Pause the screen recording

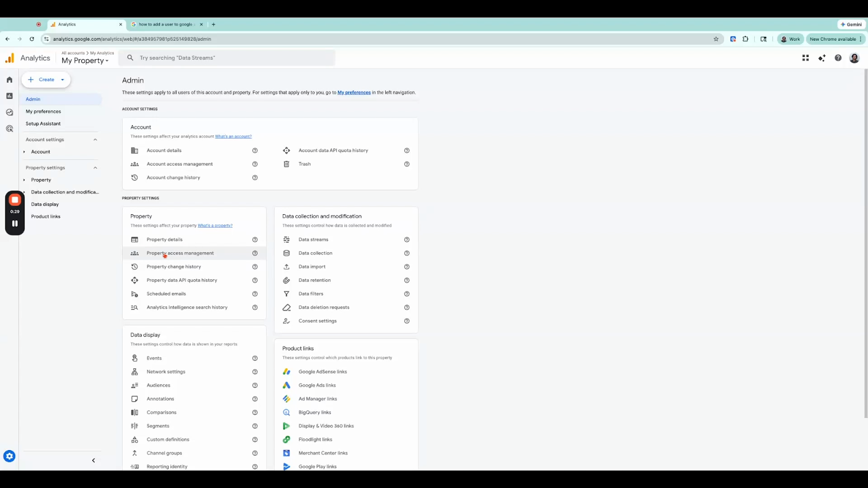click(15, 223)
